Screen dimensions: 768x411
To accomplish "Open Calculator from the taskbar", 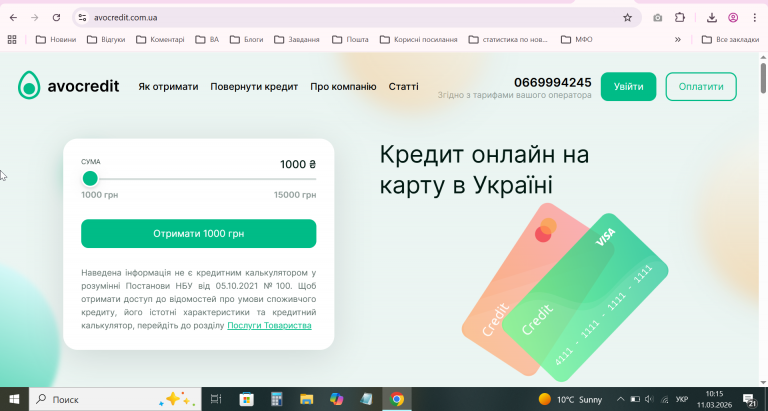I will (277, 399).
